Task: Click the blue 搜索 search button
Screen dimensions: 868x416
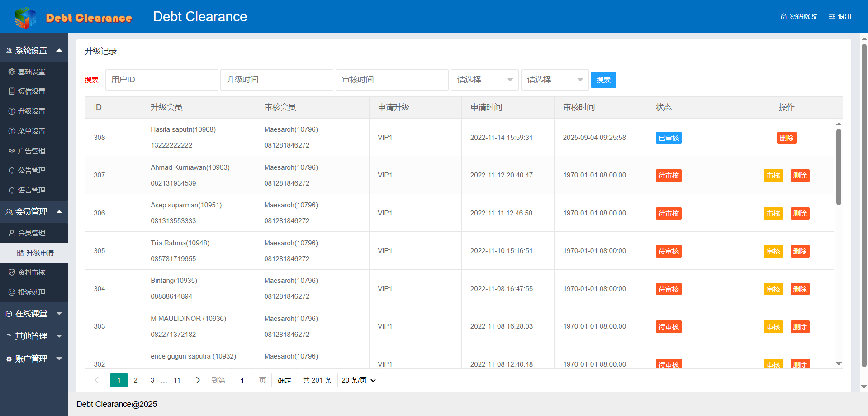Action: click(x=603, y=80)
